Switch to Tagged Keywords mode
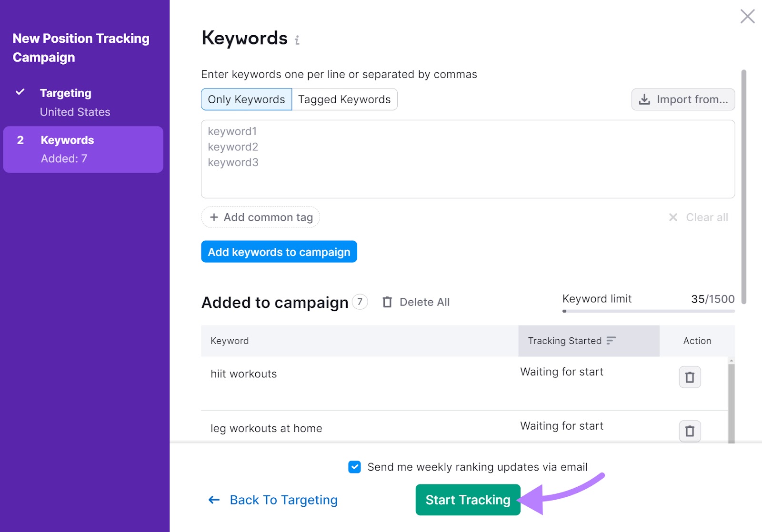Viewport: 762px width, 532px height. pyautogui.click(x=344, y=99)
